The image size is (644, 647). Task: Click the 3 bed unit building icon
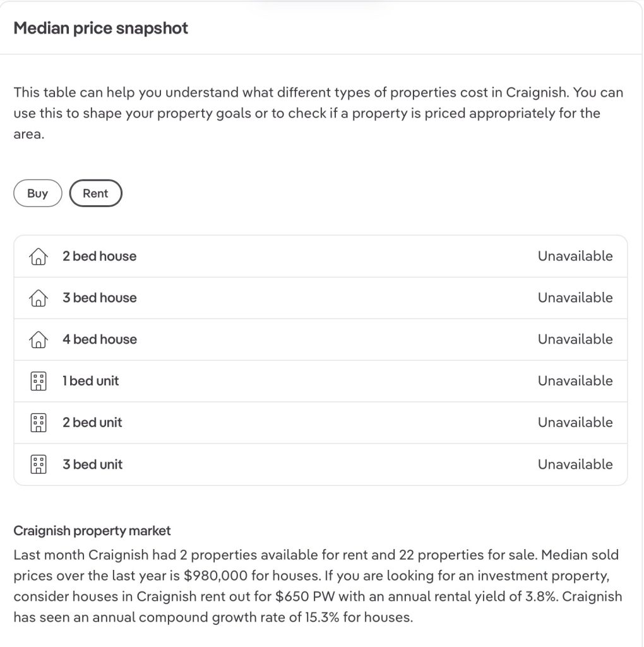39,464
